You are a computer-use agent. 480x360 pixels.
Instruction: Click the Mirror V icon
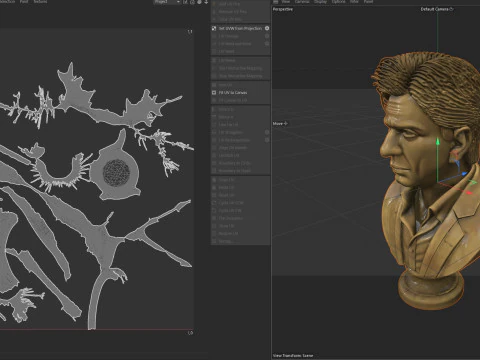click(214, 117)
